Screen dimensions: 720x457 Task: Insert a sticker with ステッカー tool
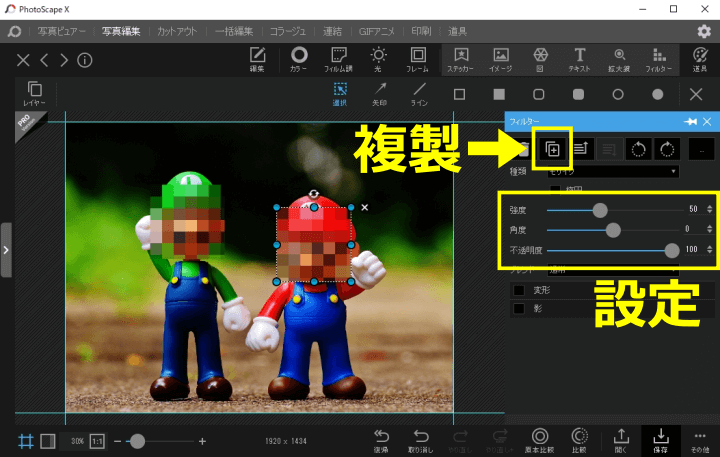461,60
